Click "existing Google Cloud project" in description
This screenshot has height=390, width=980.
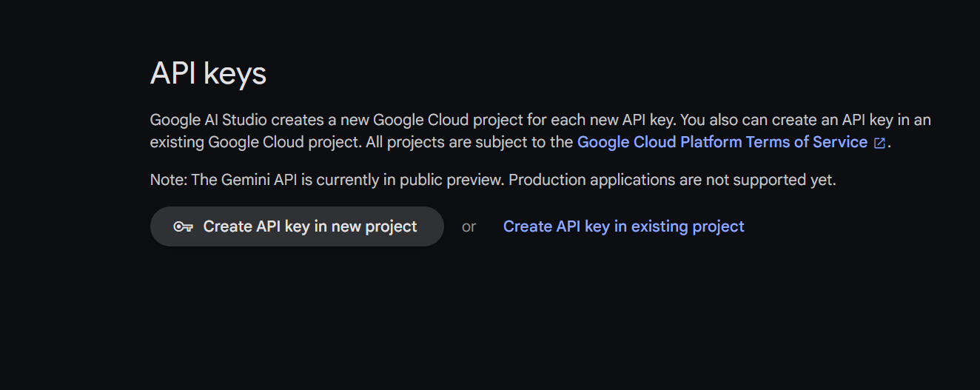256,142
